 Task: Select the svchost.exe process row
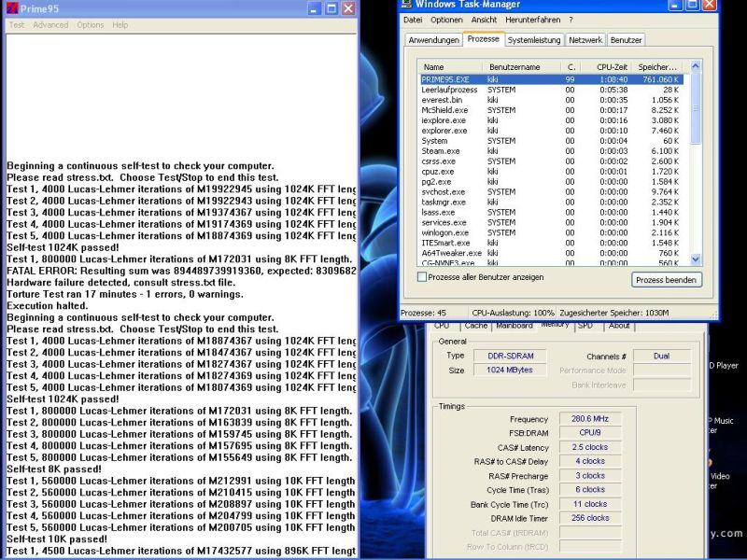(x=551, y=192)
